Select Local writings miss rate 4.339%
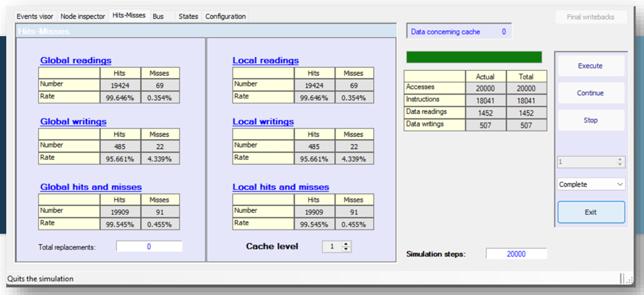The width and height of the screenshot is (644, 295). [x=354, y=159]
